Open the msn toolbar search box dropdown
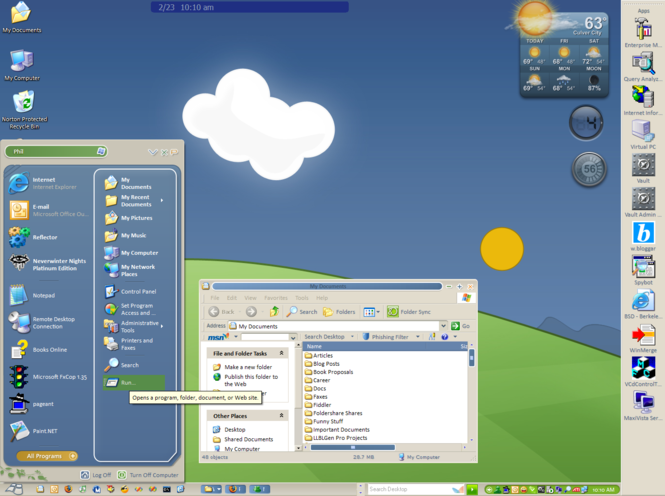 click(293, 337)
